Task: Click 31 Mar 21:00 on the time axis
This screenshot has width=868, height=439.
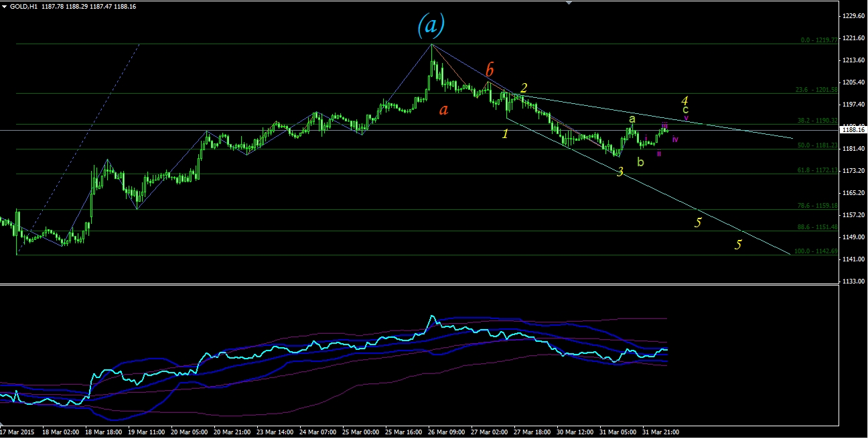Action: click(x=662, y=432)
